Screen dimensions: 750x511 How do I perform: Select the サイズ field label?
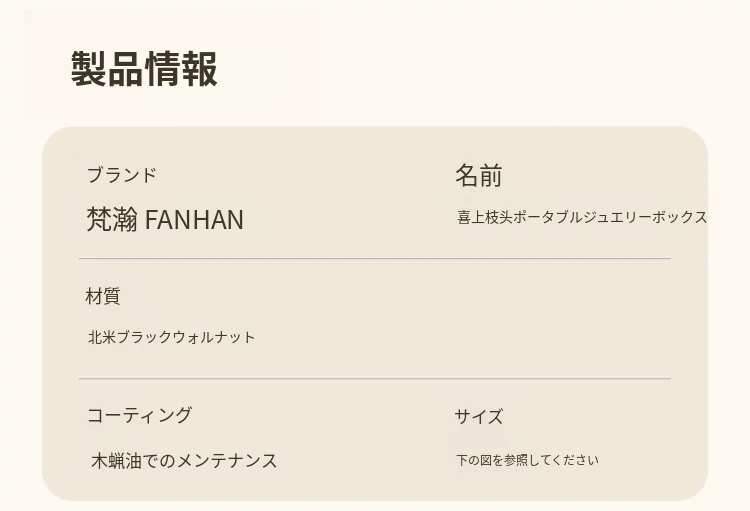click(x=478, y=416)
